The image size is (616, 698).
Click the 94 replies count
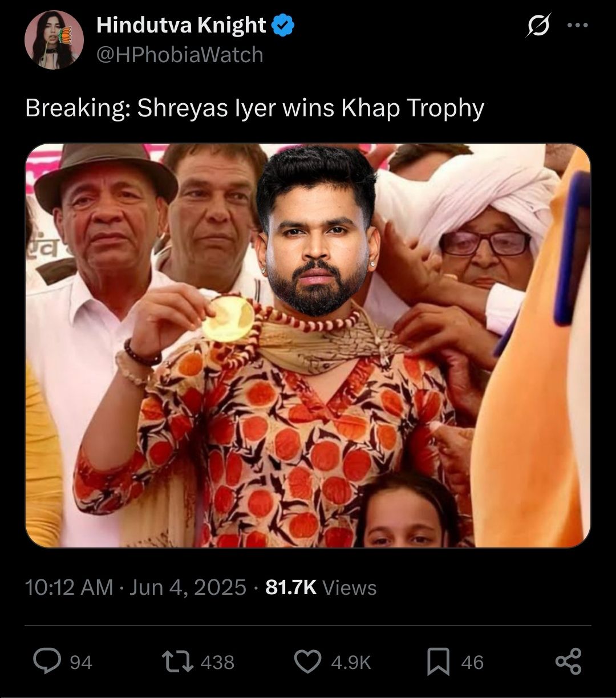pos(80,662)
